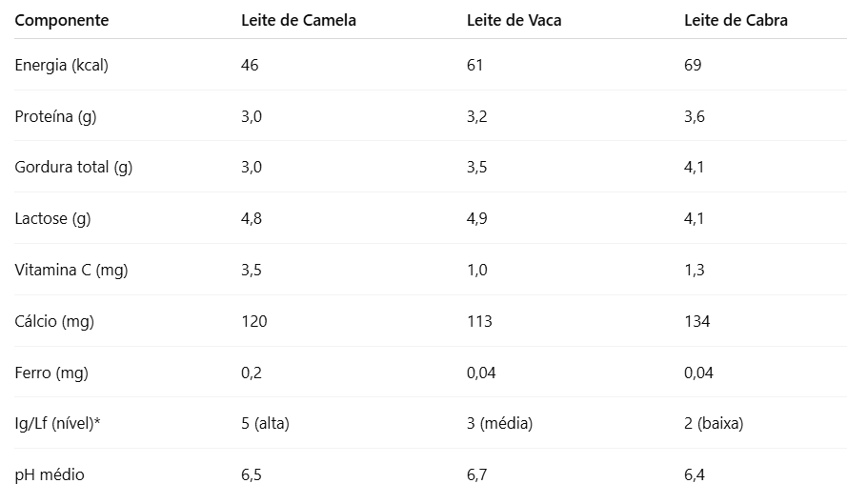Viewport: 847px width, 504px height.
Task: Click camel milk energy value 46
Action: point(250,66)
